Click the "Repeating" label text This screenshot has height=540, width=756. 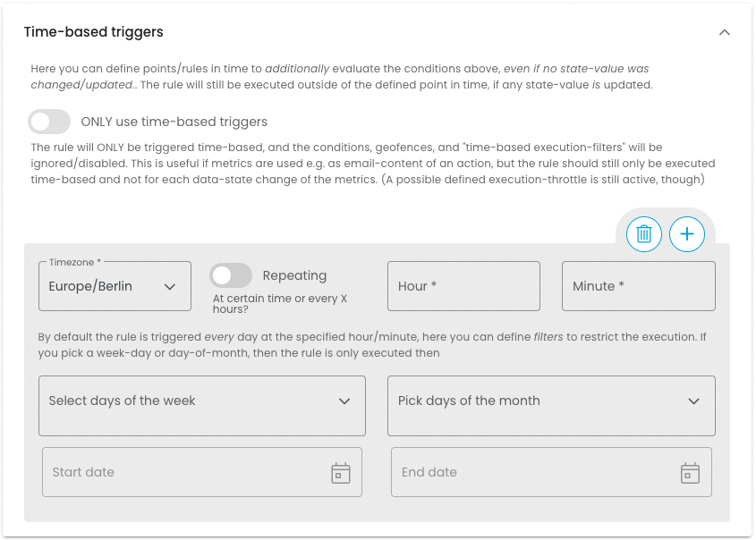pyautogui.click(x=294, y=275)
